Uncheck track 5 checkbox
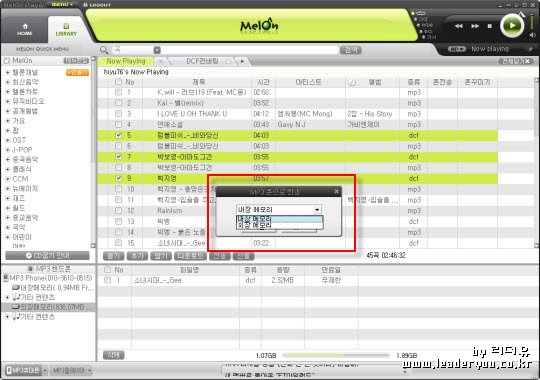 [x=118, y=135]
